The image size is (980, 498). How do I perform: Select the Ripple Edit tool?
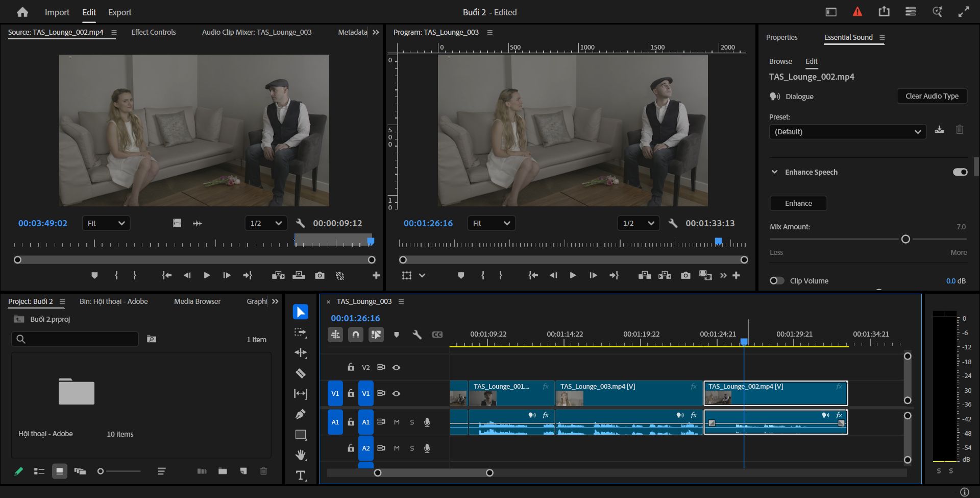(x=301, y=353)
